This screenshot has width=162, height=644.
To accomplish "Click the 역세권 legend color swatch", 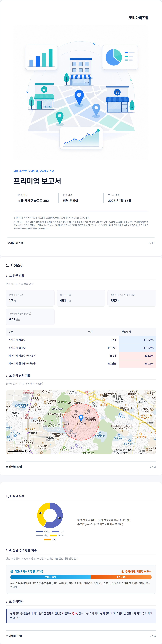I will 39,531.
